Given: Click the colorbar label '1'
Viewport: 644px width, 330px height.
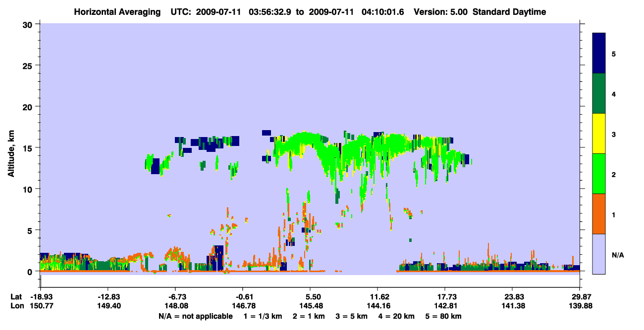Looking at the screenshot, I should tap(614, 214).
